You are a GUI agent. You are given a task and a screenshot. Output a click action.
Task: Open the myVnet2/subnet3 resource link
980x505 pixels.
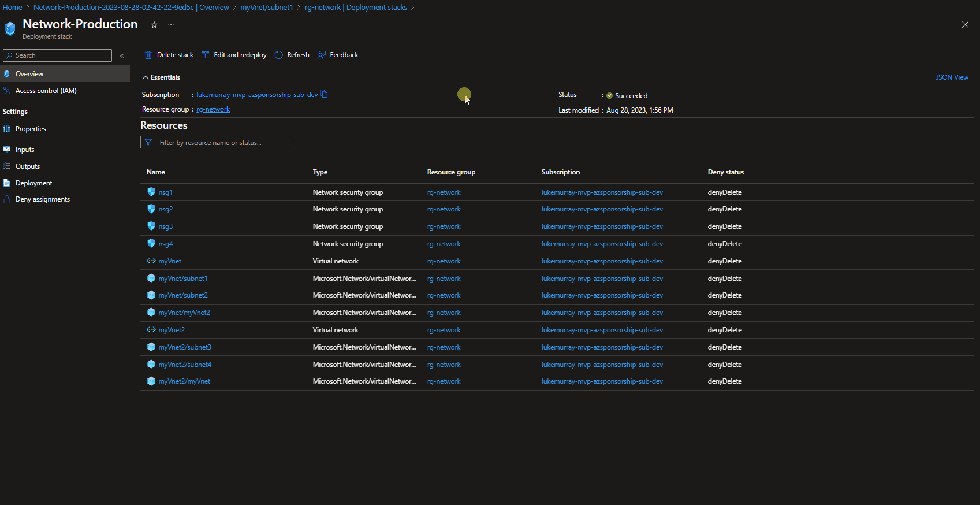click(185, 347)
